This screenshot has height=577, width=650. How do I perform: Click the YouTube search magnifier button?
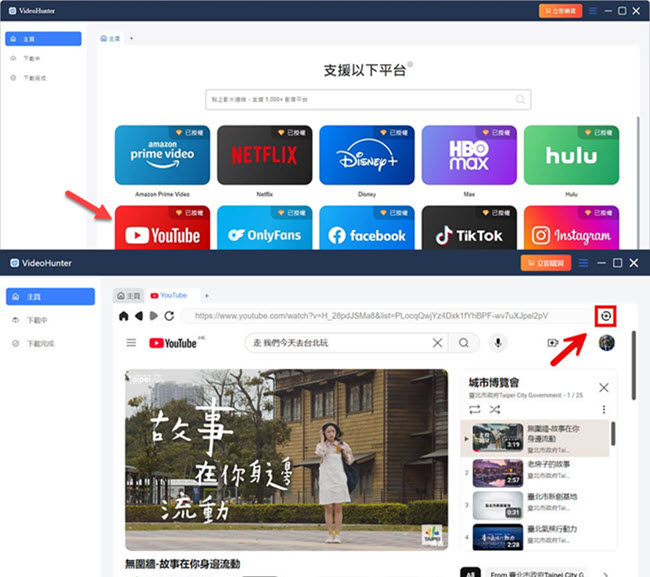pyautogui.click(x=464, y=343)
